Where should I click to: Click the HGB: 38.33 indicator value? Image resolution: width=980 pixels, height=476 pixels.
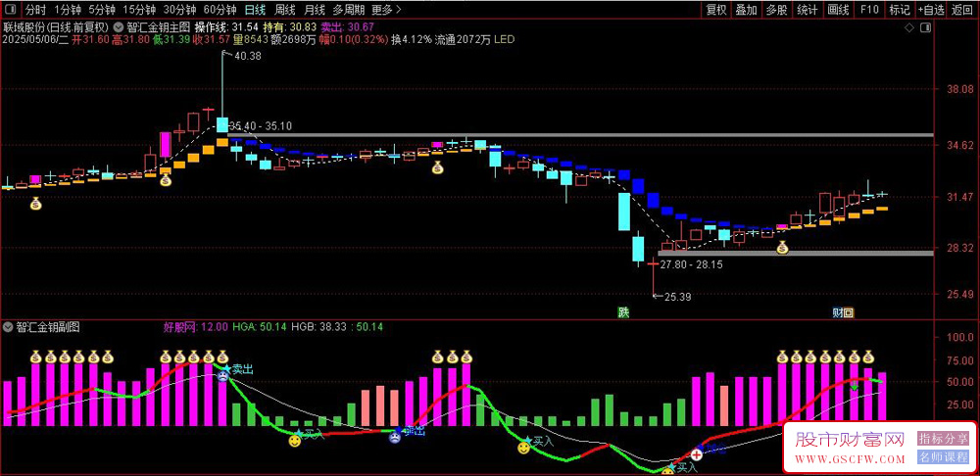click(318, 327)
